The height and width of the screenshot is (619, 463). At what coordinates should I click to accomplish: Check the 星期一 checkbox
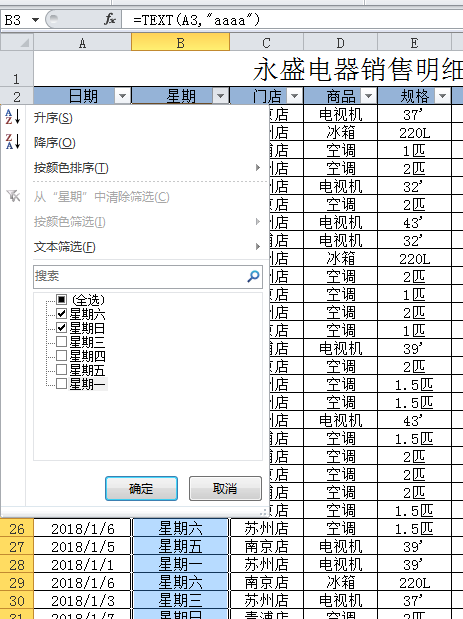pos(61,383)
